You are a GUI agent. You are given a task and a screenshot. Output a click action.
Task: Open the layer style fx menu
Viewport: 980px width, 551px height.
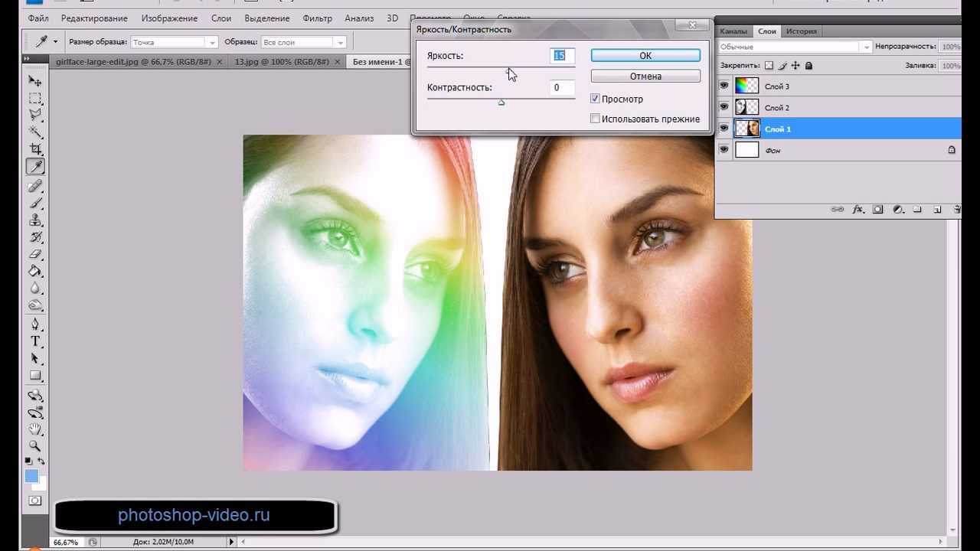tap(858, 209)
